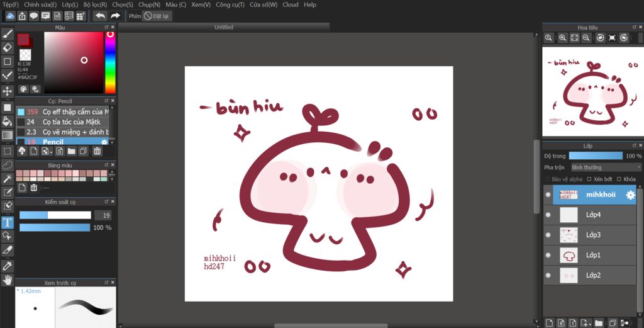Click the cloud save icon in top toolbar

[x=10, y=16]
